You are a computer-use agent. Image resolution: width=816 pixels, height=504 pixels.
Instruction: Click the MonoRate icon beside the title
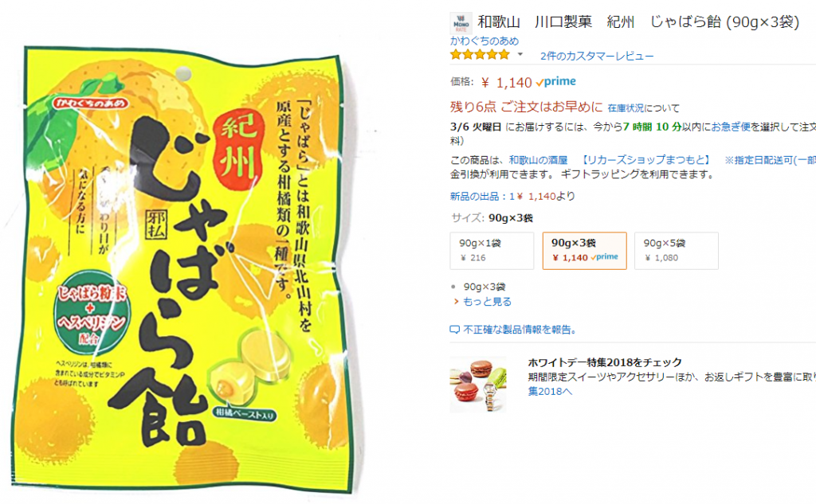pos(461,23)
